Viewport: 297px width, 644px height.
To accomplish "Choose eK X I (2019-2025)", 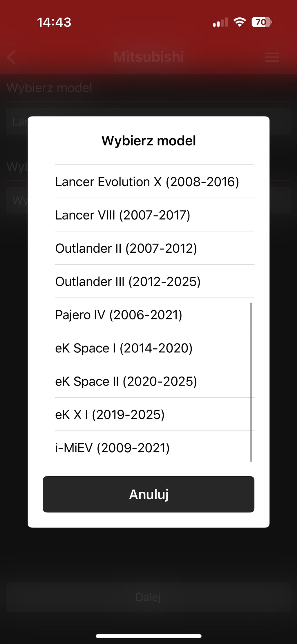I will pyautogui.click(x=155, y=415).
